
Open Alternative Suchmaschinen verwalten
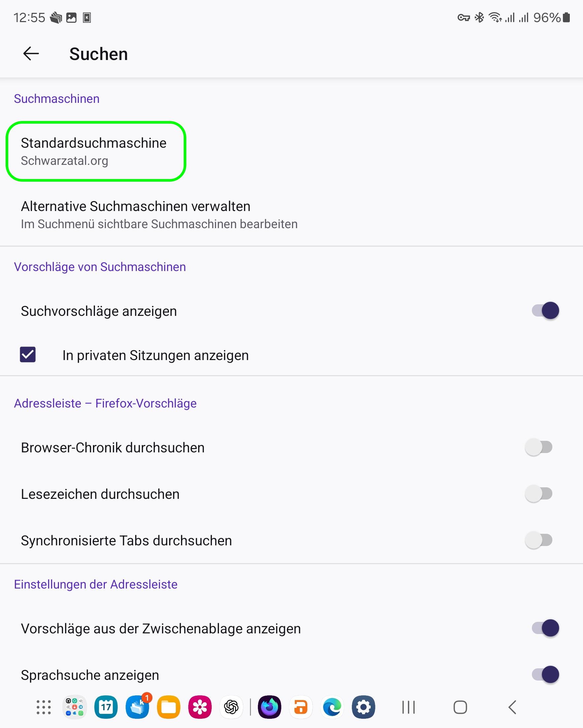click(159, 215)
